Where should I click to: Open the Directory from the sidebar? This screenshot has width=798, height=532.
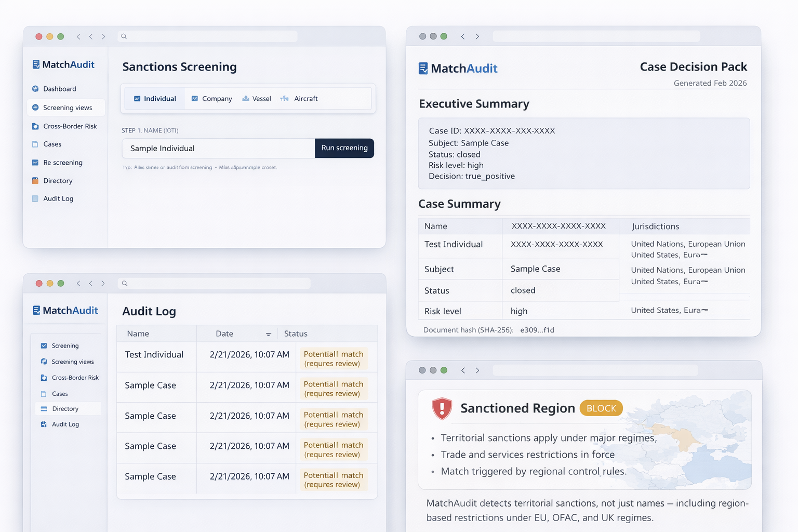(x=58, y=180)
